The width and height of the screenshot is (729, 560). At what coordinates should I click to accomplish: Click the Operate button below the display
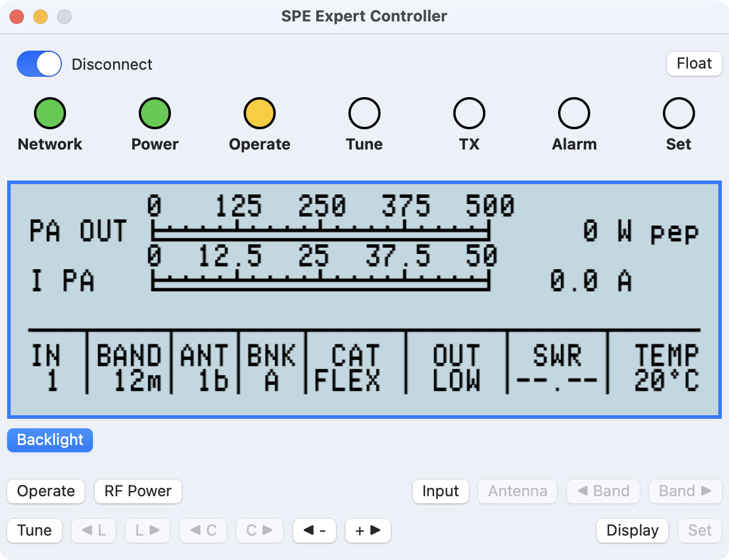pyautogui.click(x=46, y=491)
